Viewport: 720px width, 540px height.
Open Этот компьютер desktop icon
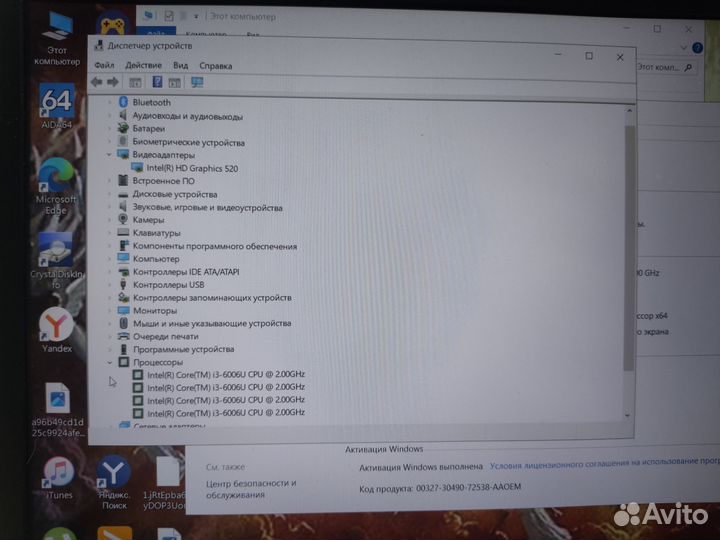[x=57, y=39]
